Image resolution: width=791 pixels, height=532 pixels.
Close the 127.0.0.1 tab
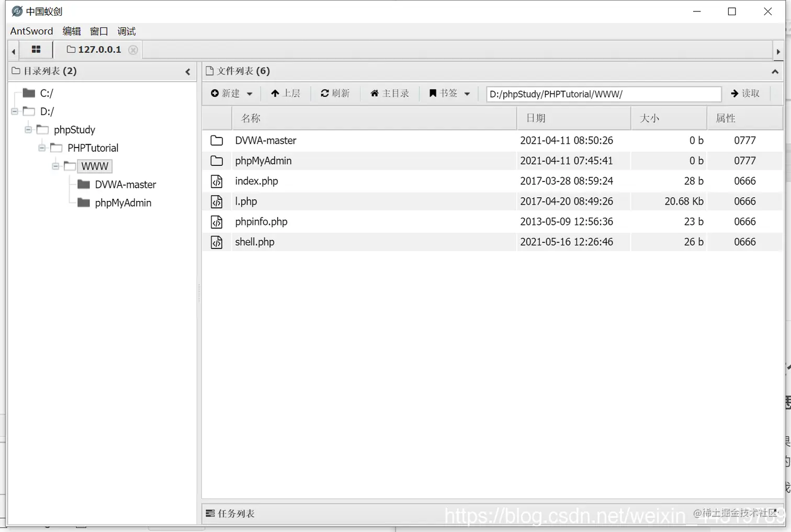133,50
